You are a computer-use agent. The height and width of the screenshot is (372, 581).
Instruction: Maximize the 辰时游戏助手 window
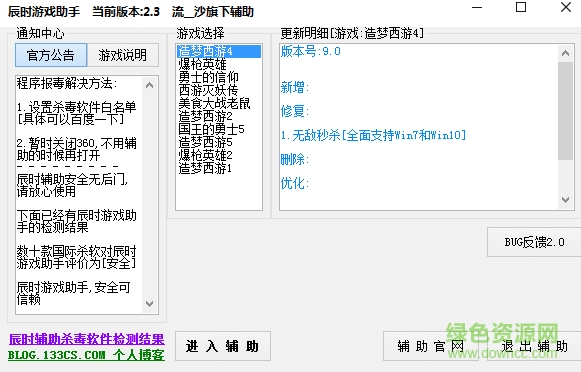point(521,7)
